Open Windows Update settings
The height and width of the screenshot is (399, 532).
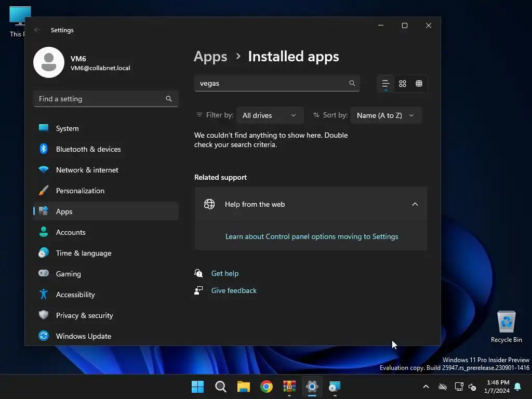106,336
